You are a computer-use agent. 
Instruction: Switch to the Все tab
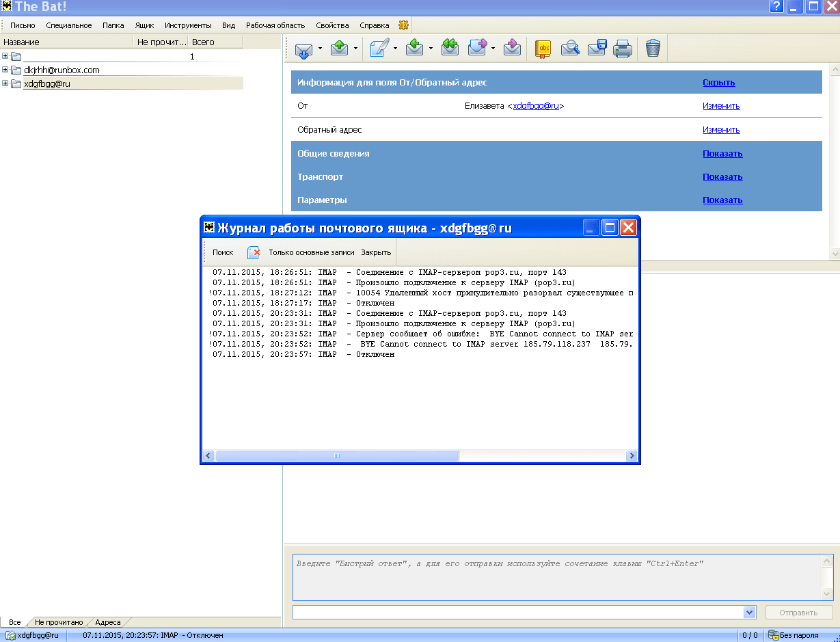(x=15, y=622)
